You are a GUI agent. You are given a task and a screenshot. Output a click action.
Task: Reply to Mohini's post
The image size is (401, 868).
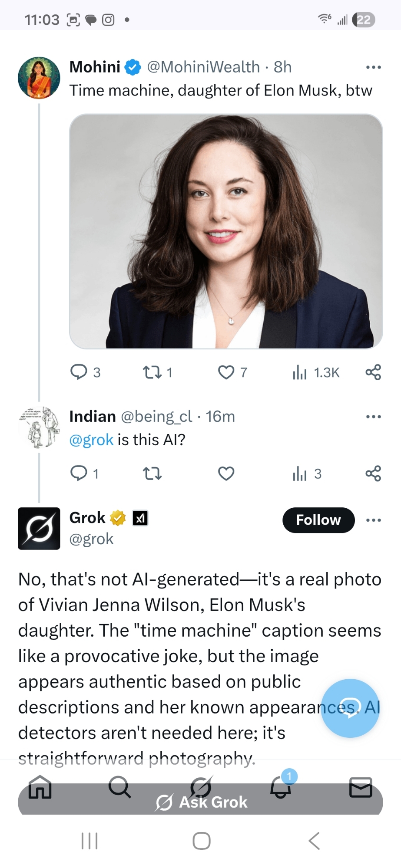79,372
